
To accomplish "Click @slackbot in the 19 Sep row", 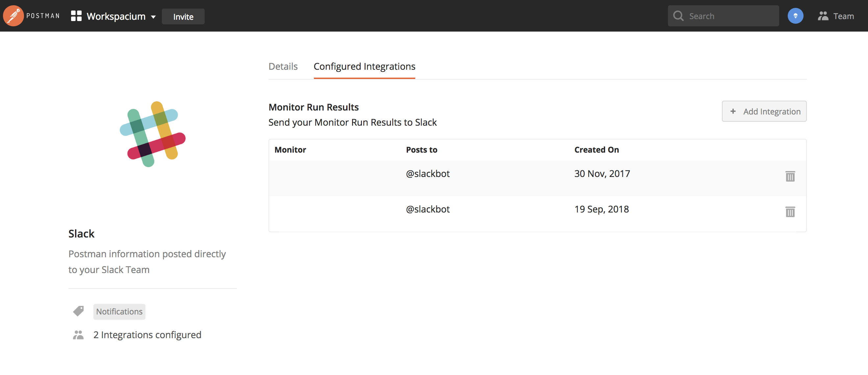I will (428, 209).
